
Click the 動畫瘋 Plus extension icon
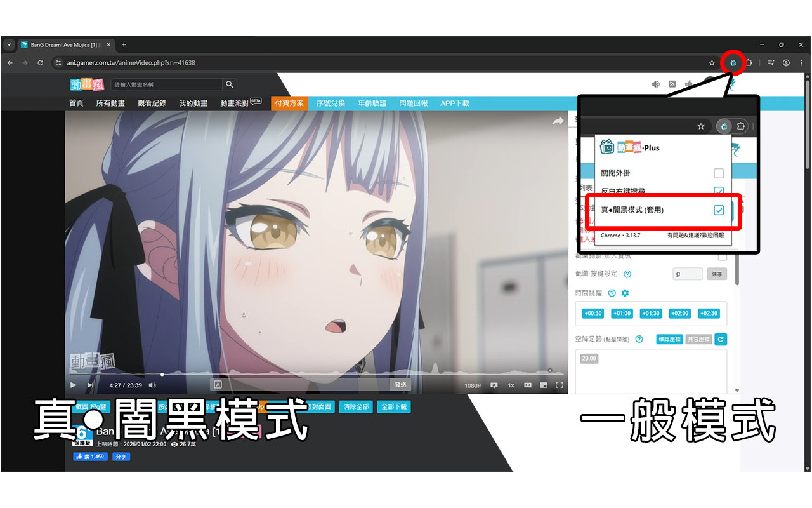pyautogui.click(x=733, y=62)
